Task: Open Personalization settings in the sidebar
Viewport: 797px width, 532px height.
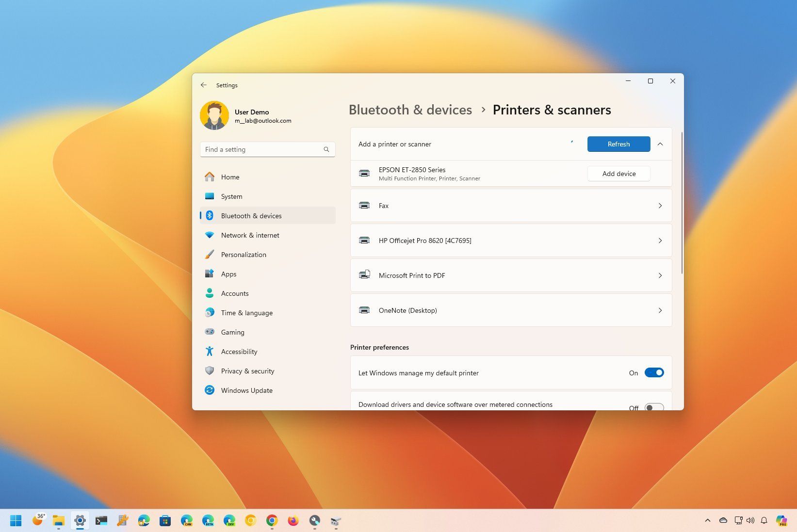Action: pos(244,255)
